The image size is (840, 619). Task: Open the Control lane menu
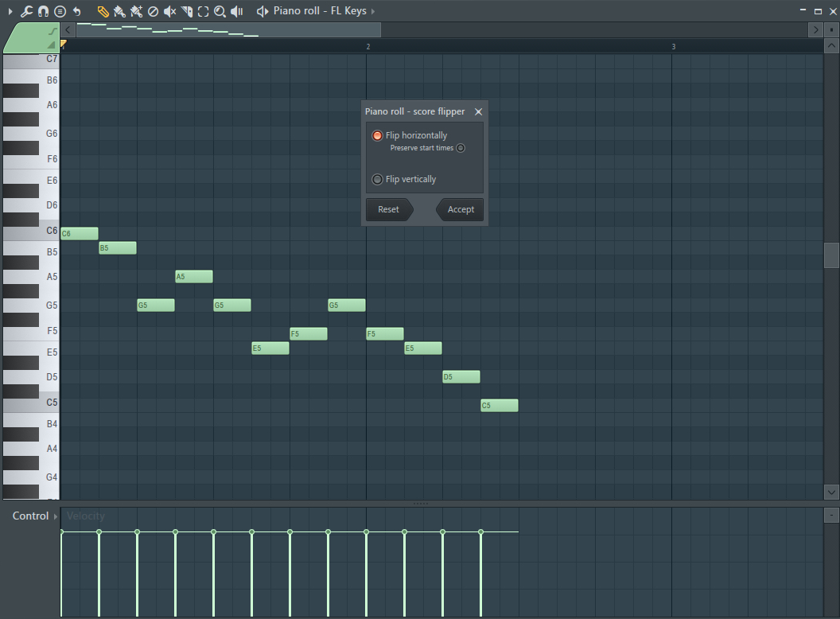30,516
